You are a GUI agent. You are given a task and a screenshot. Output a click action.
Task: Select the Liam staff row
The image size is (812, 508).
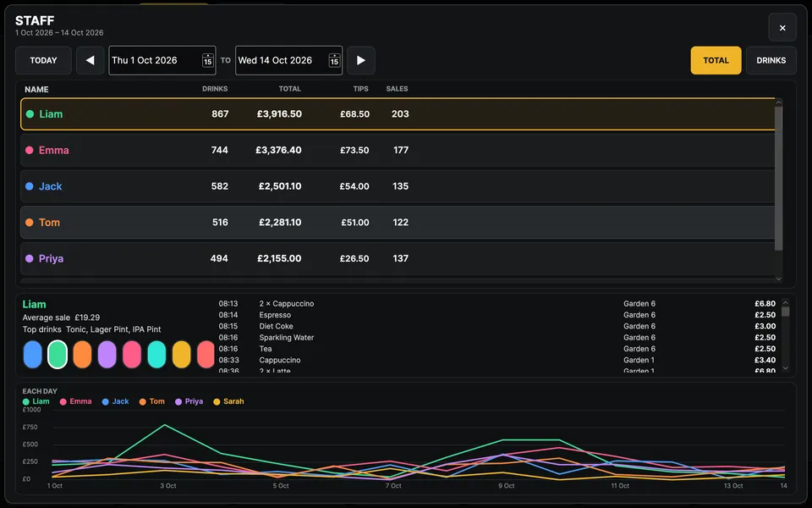[x=398, y=113]
